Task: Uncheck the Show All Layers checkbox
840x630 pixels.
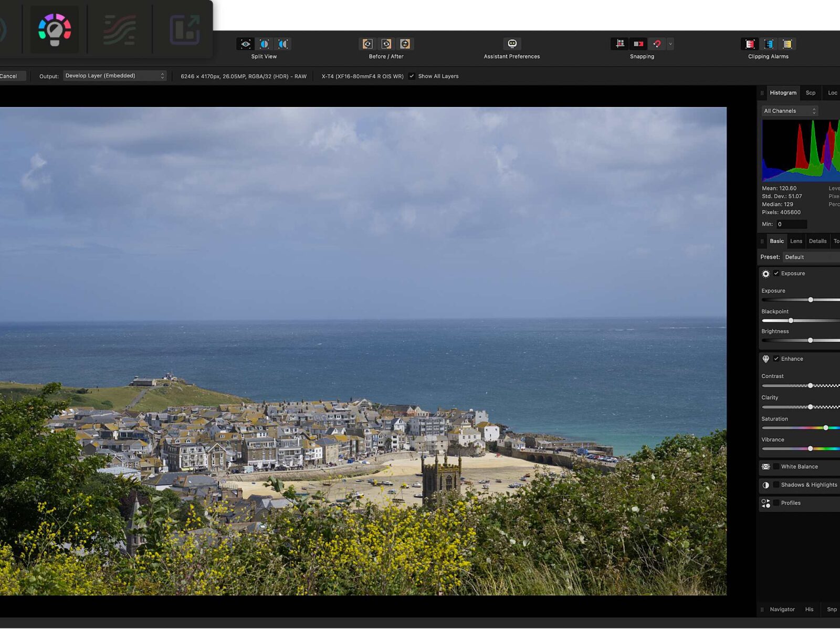Action: [412, 76]
